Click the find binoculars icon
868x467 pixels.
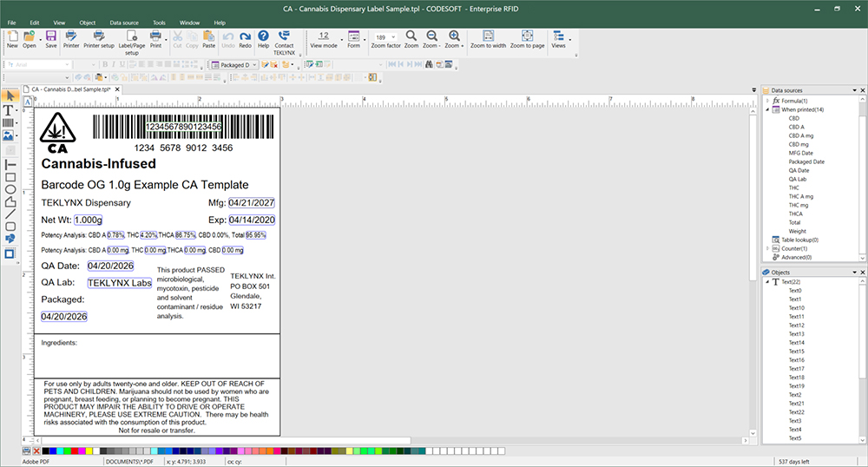click(429, 65)
